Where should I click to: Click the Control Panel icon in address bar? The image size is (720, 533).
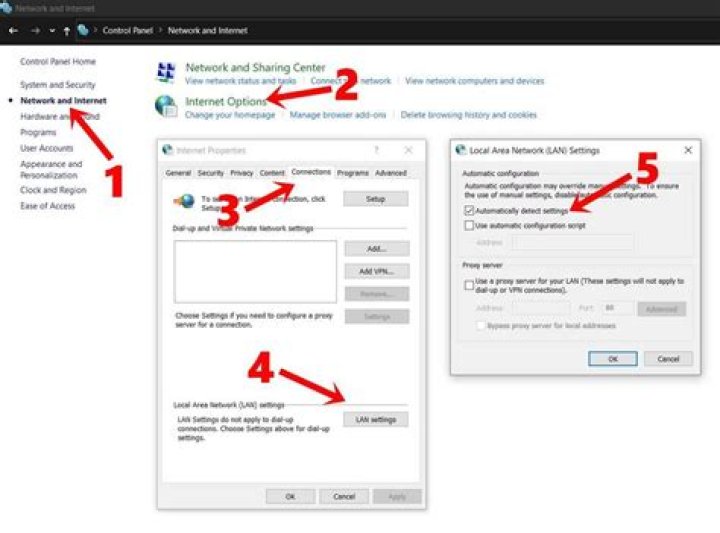tap(83, 30)
